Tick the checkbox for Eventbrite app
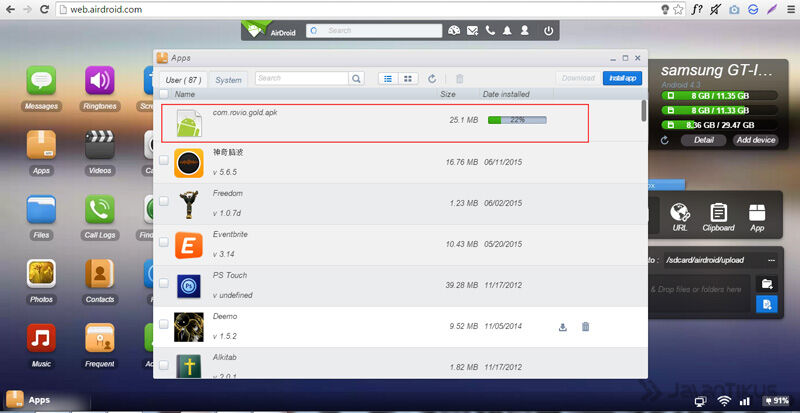 tap(164, 242)
